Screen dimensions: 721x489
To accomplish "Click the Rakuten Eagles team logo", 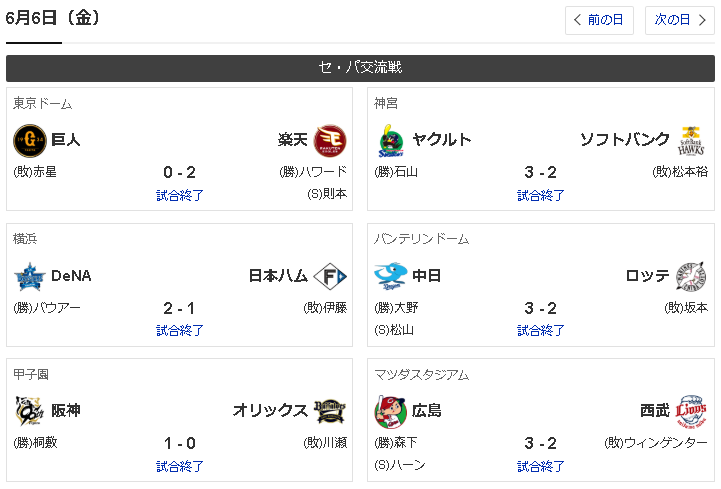I will (x=330, y=139).
